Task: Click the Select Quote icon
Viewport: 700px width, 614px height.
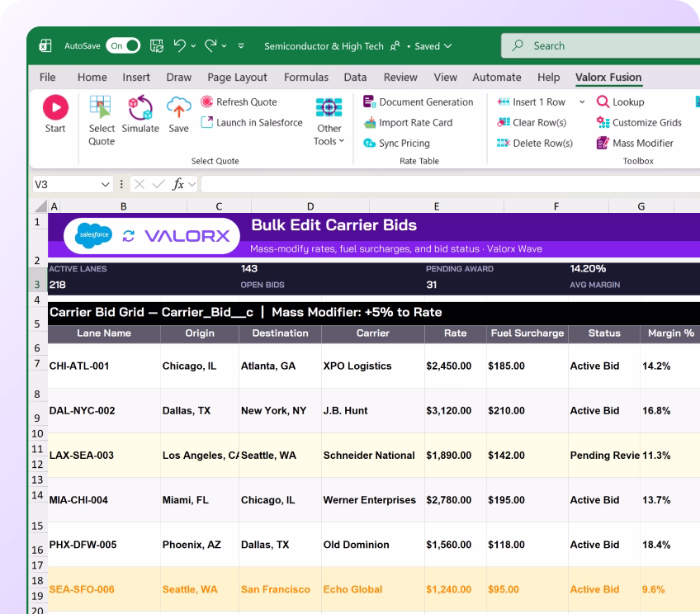Action: (x=100, y=107)
